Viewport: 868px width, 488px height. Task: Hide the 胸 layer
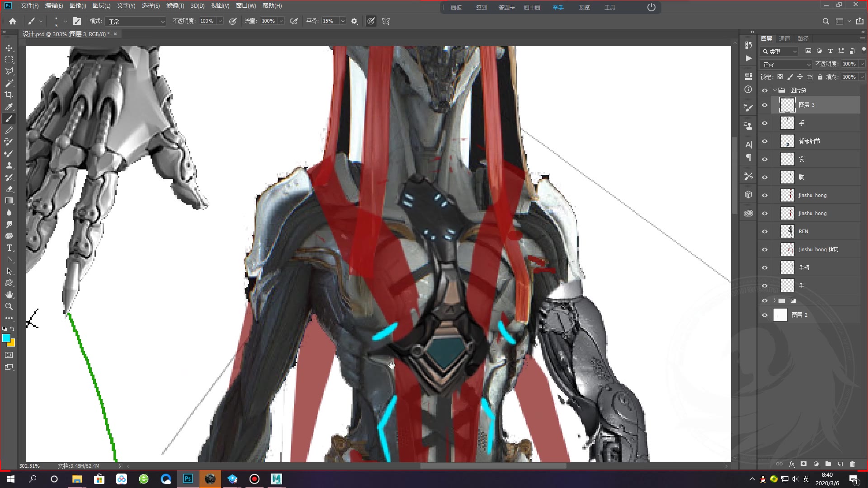point(764,177)
